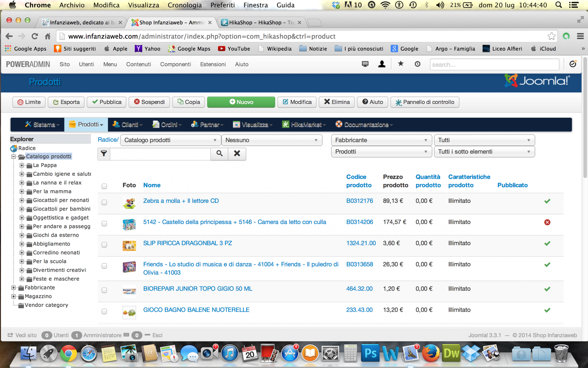Image resolution: width=588 pixels, height=368 pixels.
Task: Open the GIOCO BAGNO BALENE NUOTERELLE product link
Action: tap(196, 310)
